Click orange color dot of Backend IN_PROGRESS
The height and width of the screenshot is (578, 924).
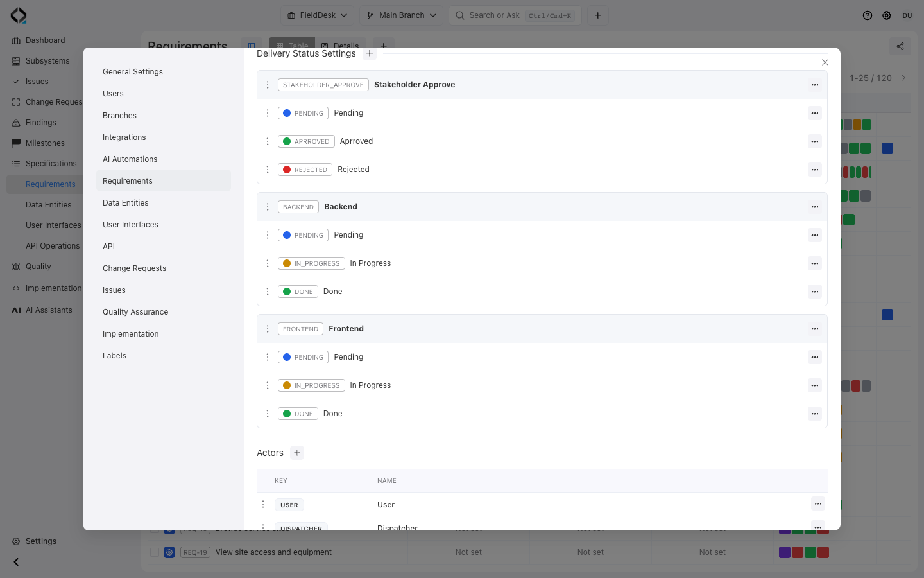[287, 263]
